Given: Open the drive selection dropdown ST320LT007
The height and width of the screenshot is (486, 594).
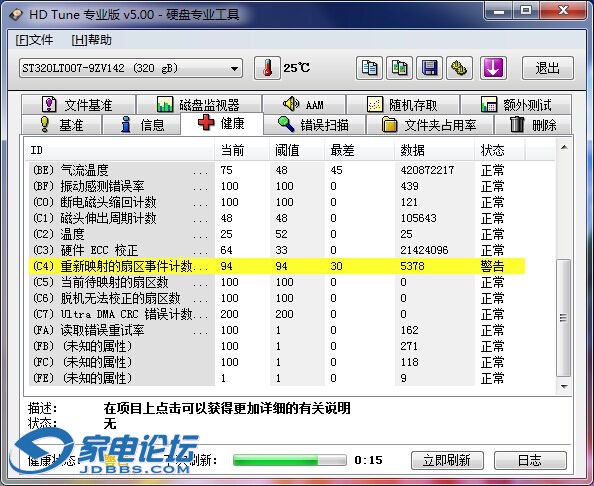Looking at the screenshot, I should click(131, 68).
